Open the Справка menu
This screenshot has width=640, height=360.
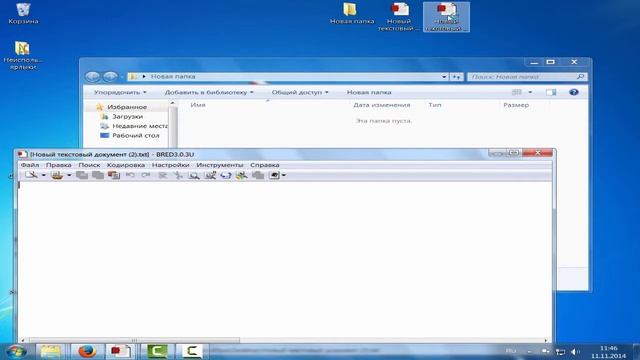point(264,165)
